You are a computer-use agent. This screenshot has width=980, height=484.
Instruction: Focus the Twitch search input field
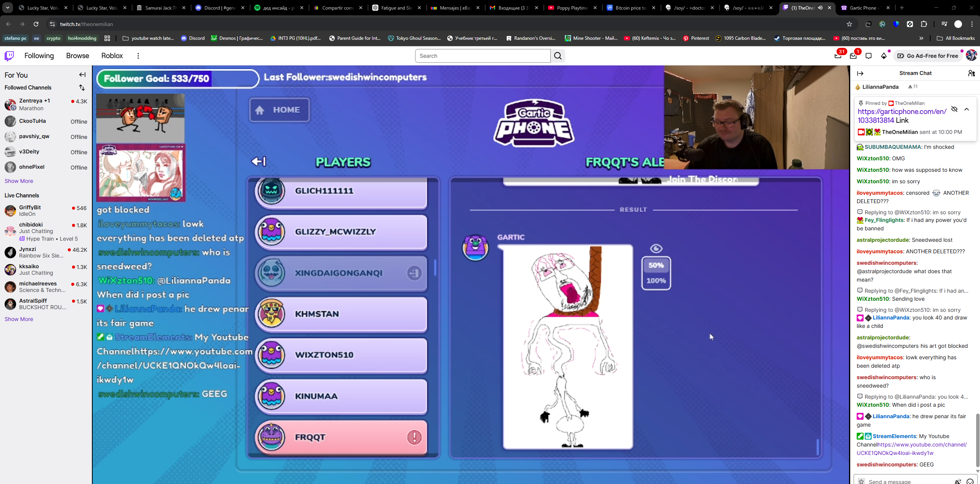(x=483, y=56)
